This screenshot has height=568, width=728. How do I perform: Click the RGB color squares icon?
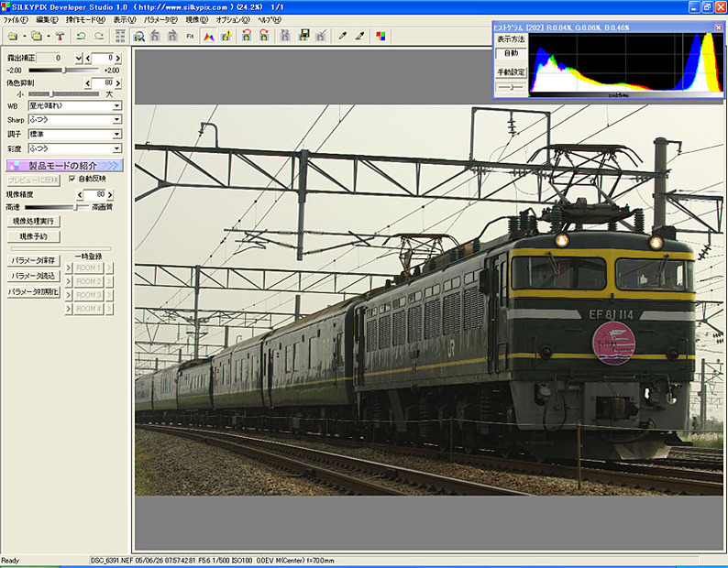381,37
